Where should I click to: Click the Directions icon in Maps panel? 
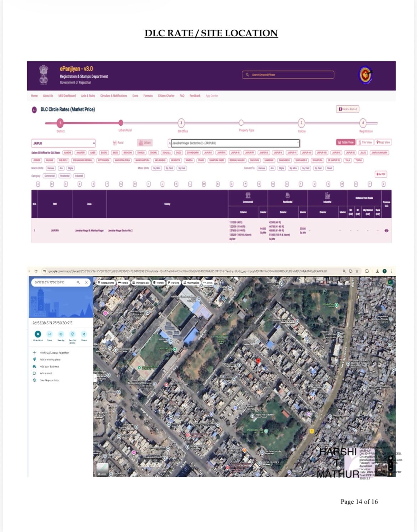click(x=38, y=334)
